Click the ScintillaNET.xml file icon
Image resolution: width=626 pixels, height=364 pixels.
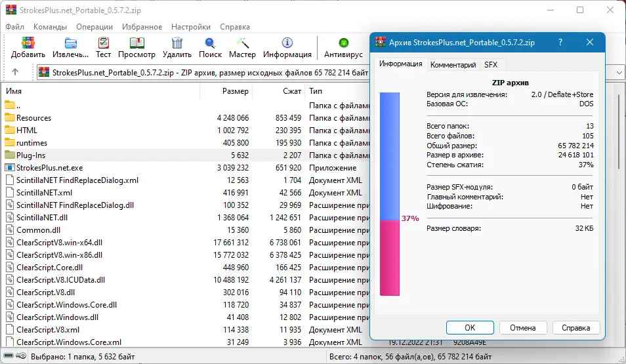click(x=10, y=192)
